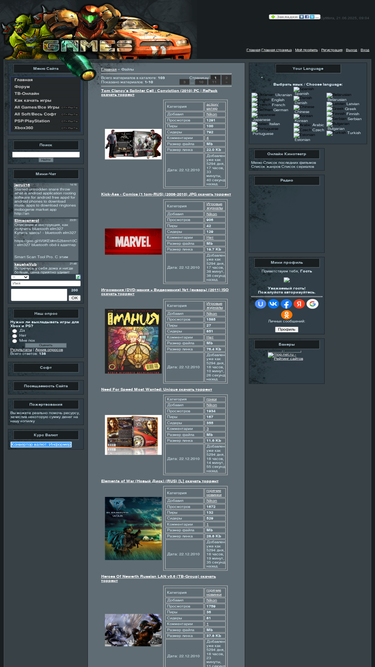This screenshot has height=667, width=375.
Task: Select the 'Мне пох' poll option
Action: [14, 341]
